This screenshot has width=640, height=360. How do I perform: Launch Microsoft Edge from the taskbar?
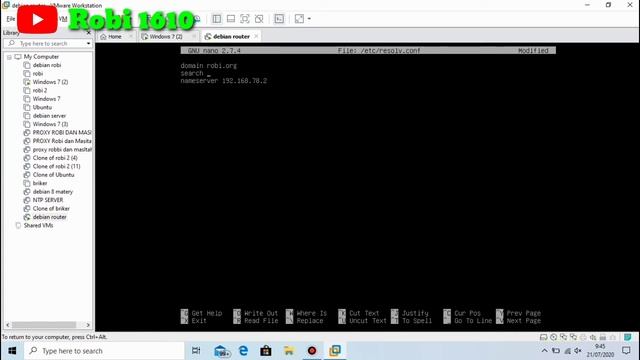(244, 351)
